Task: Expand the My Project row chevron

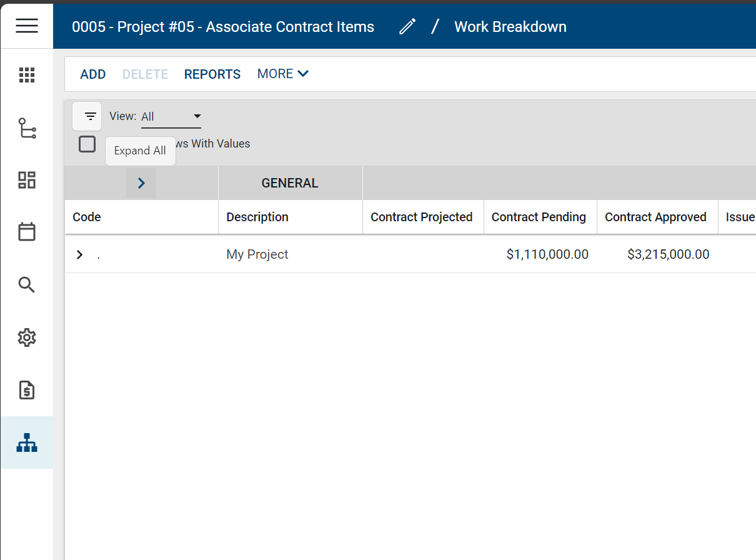Action: pyautogui.click(x=79, y=254)
